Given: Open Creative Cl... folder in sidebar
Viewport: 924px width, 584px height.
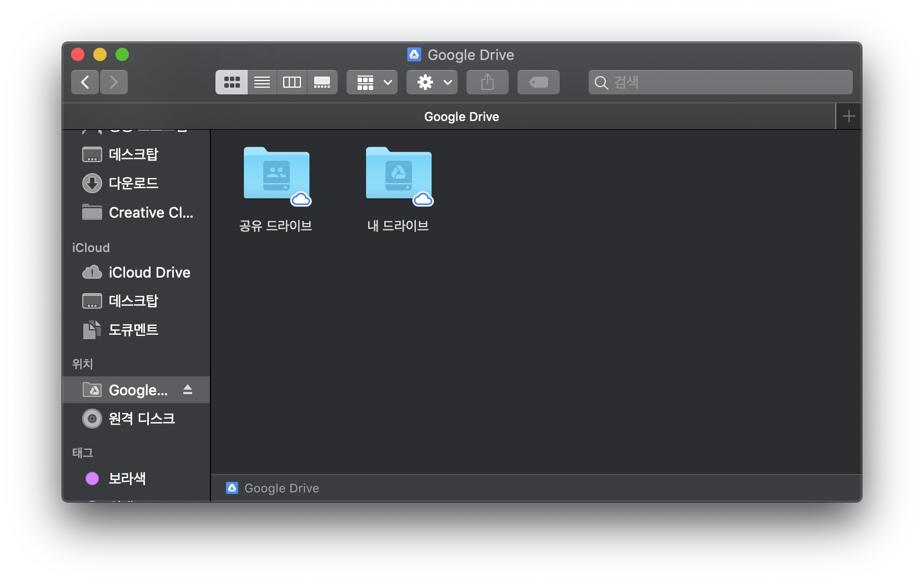Looking at the screenshot, I should tap(137, 212).
